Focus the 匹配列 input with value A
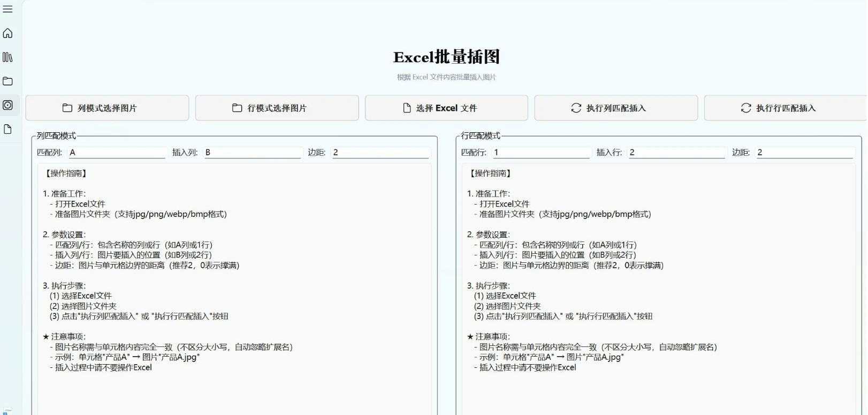The height and width of the screenshot is (415, 868). (x=117, y=153)
